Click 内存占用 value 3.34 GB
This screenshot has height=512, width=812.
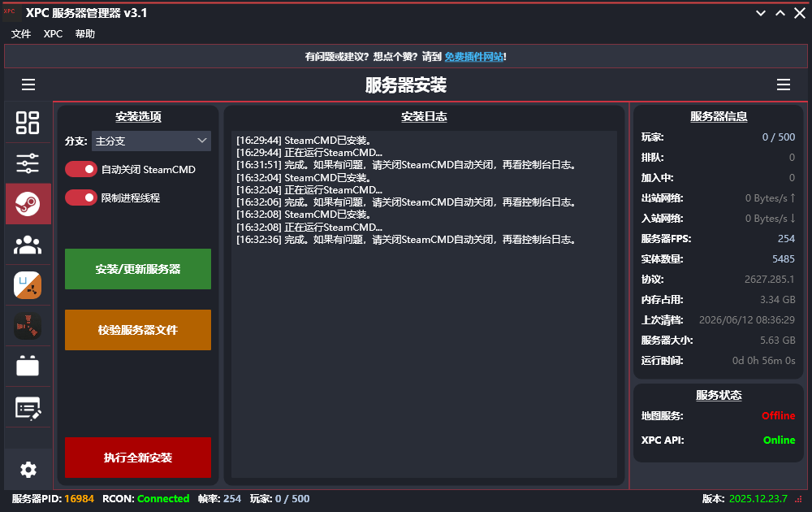coord(777,300)
